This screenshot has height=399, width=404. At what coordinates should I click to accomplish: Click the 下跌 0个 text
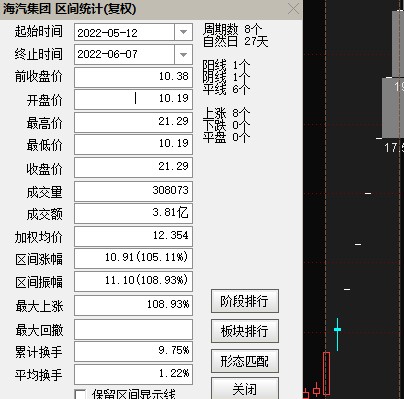(226, 125)
